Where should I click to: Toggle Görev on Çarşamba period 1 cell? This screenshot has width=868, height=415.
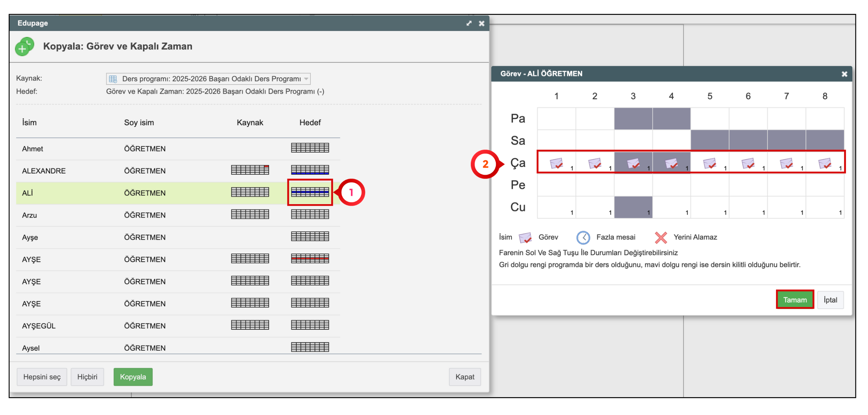(556, 163)
